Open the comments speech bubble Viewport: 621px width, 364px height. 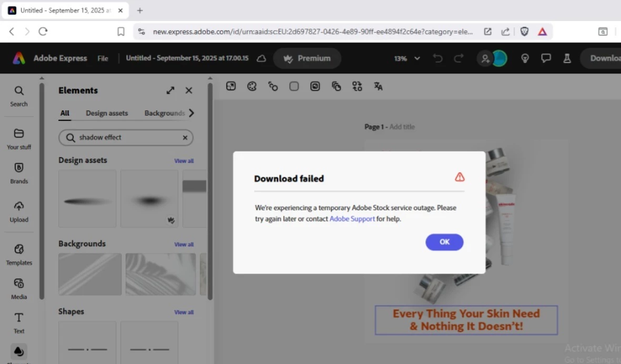(546, 58)
